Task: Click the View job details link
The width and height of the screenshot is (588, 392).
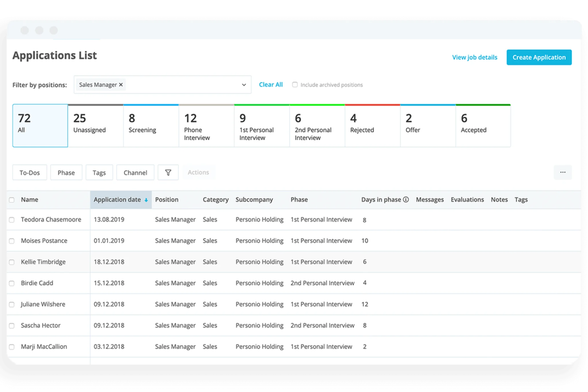Action: click(474, 57)
